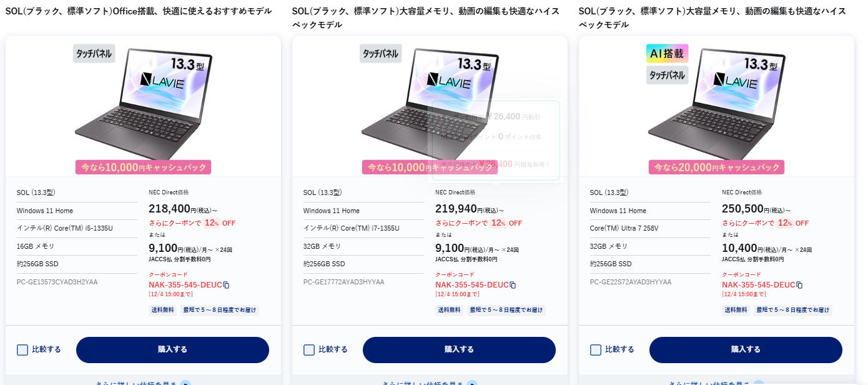Copy coupon code icon in third product card
The height and width of the screenshot is (385, 868).
coord(799,285)
